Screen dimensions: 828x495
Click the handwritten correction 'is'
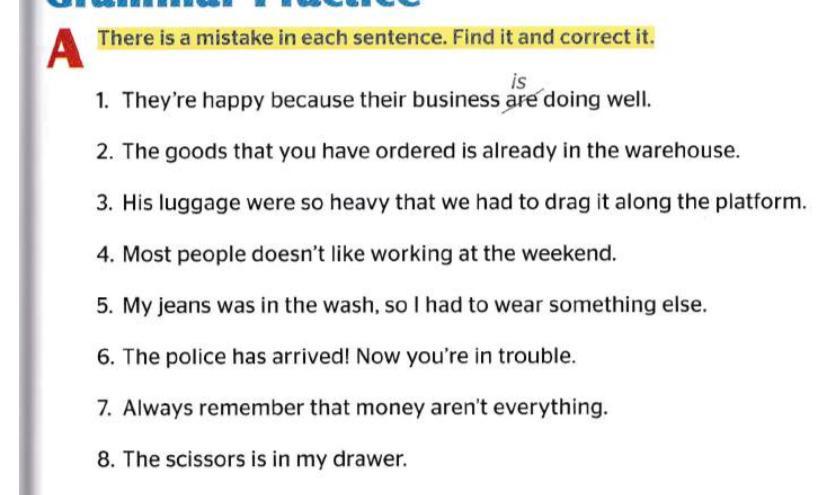click(518, 82)
